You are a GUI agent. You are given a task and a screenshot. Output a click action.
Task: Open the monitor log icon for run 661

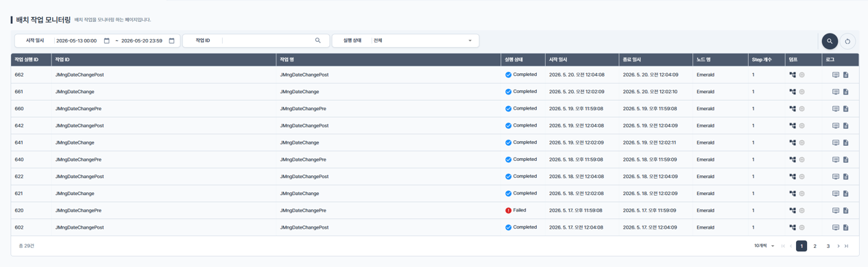(x=836, y=92)
